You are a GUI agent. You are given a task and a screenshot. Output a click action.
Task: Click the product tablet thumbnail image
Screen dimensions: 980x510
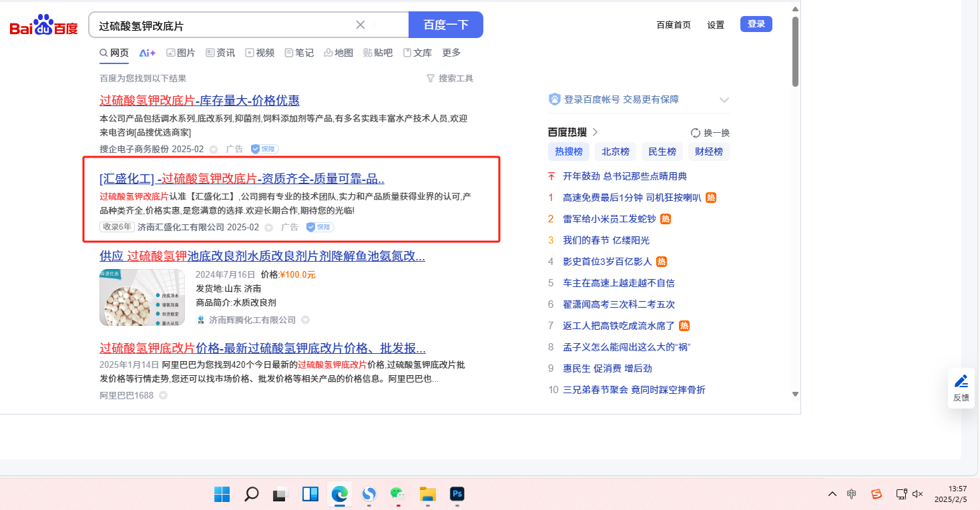point(142,297)
